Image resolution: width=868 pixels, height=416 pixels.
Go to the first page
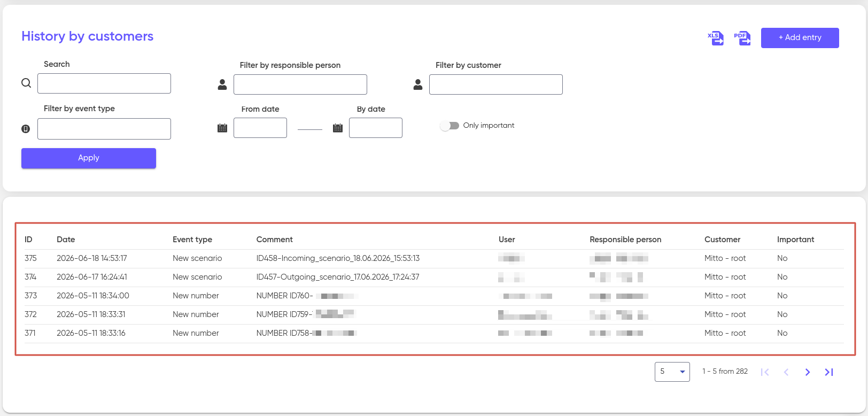point(765,372)
